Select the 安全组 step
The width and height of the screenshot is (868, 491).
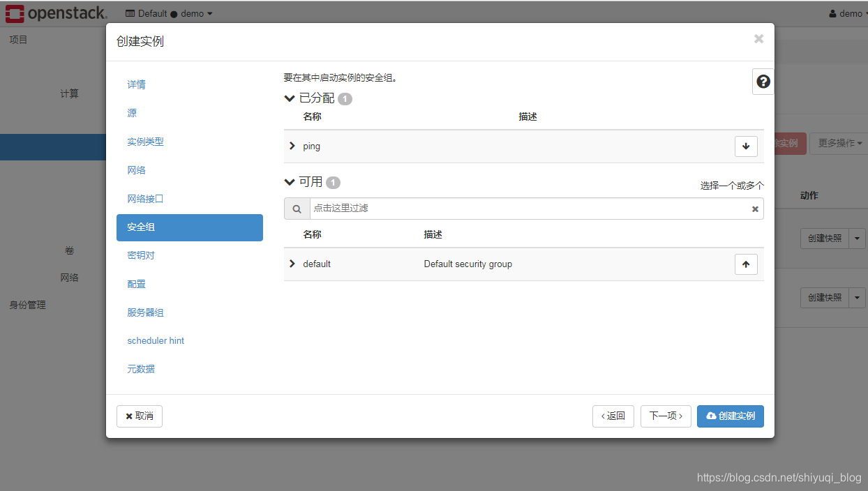(190, 227)
